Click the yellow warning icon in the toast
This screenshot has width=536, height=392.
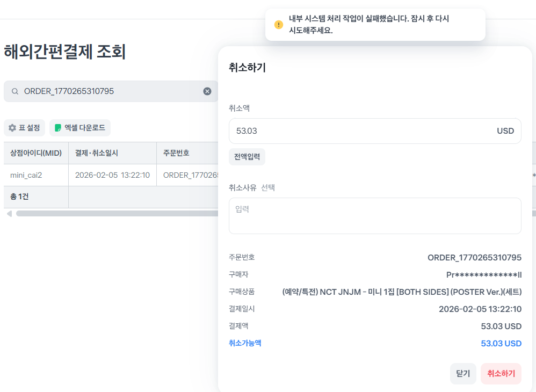[x=278, y=25]
